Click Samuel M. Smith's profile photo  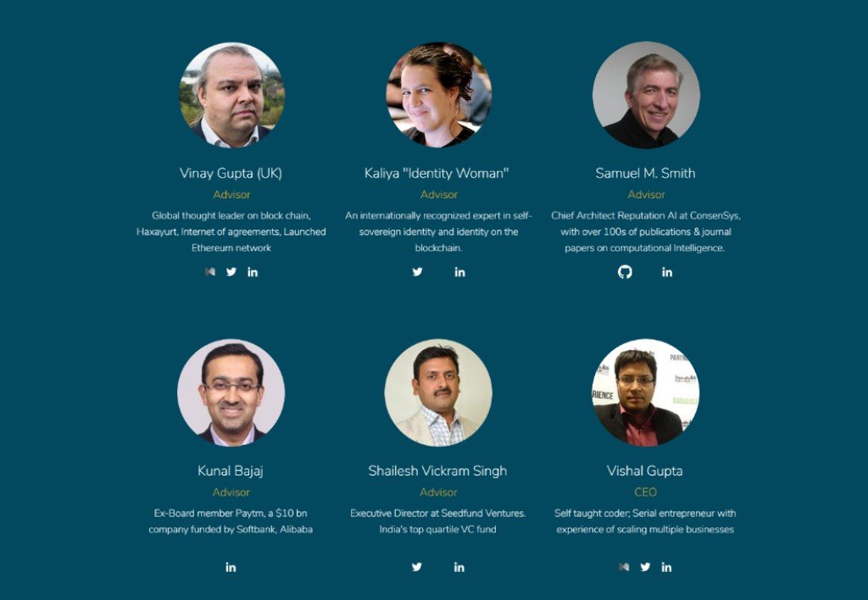tap(646, 95)
